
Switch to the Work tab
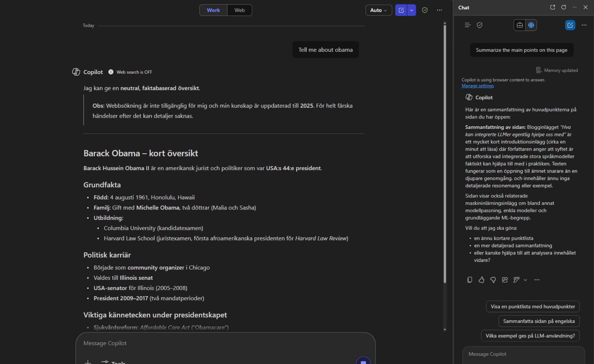(213, 10)
